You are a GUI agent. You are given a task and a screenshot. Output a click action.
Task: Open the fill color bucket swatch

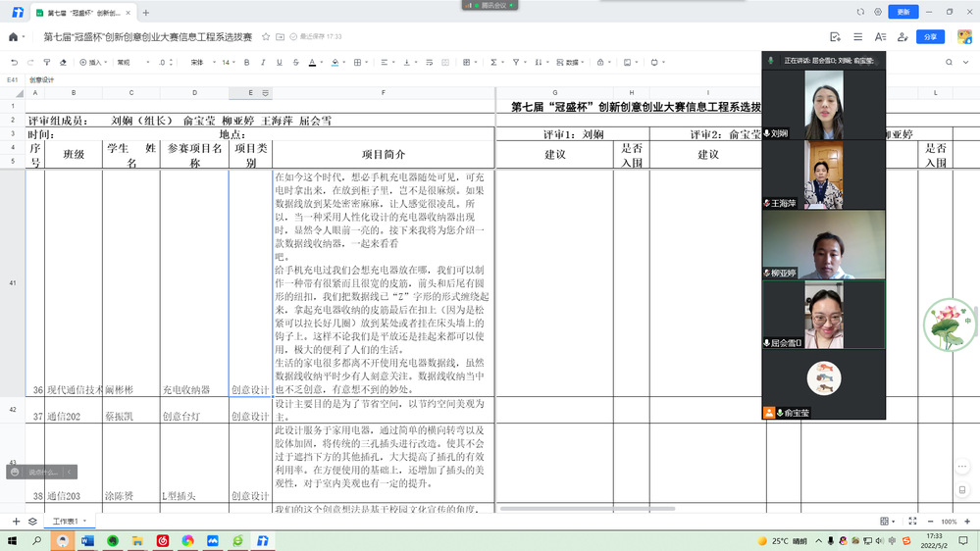point(336,63)
